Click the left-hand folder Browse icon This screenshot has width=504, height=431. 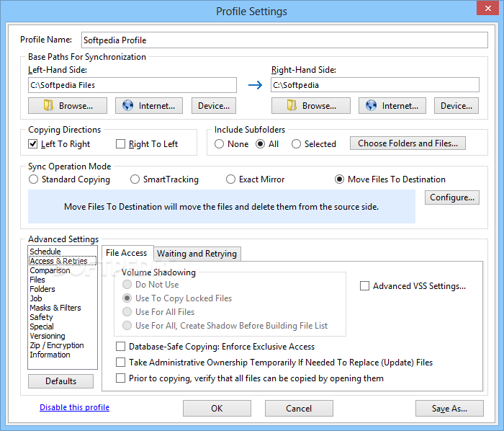click(48, 105)
